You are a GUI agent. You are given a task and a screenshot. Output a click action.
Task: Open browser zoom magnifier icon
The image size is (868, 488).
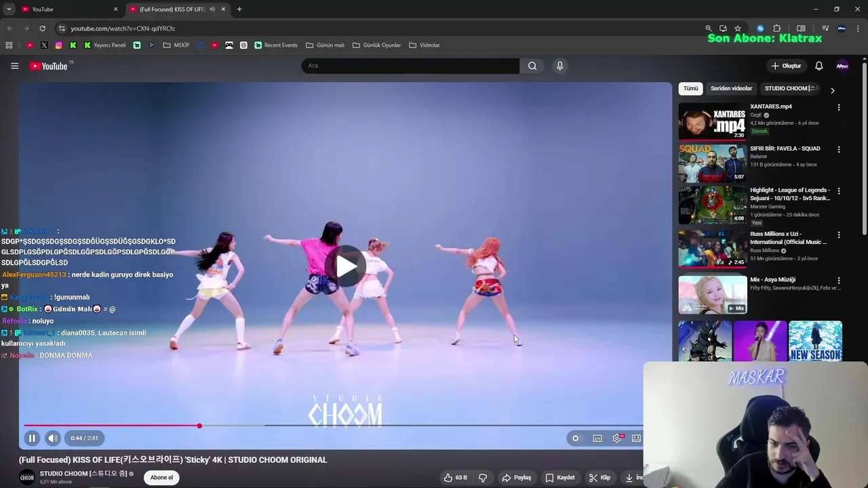point(709,28)
